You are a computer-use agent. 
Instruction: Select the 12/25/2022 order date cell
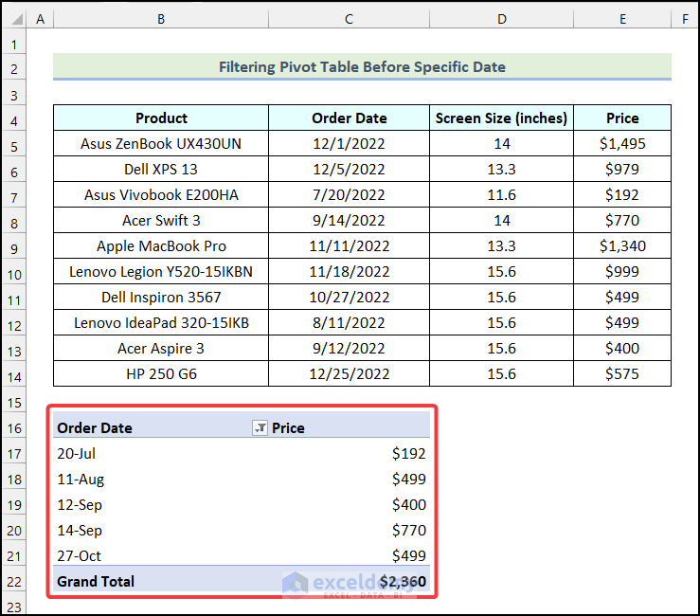click(x=349, y=374)
